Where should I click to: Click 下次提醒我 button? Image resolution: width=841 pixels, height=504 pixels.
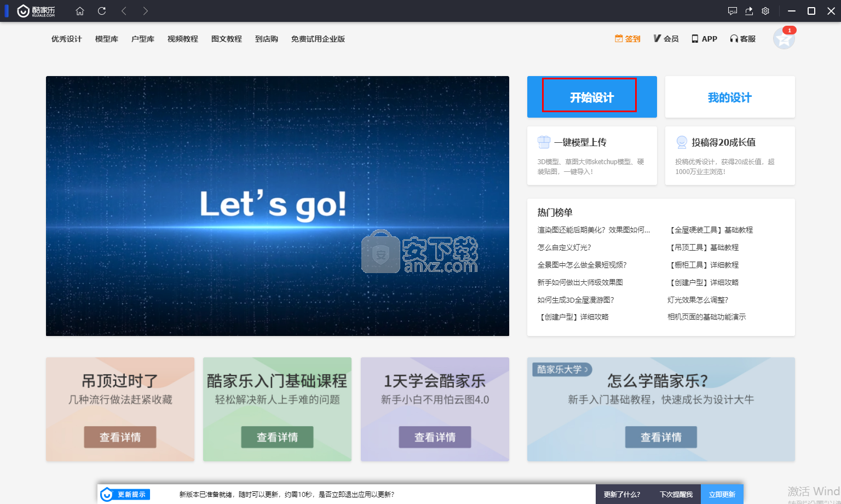click(x=676, y=495)
